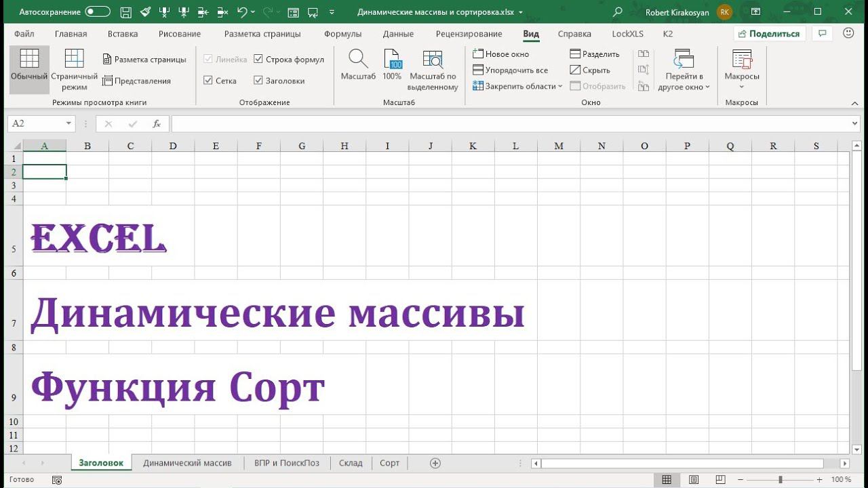Open the Перейти в другое окно dropdown
868x488 pixels.
click(x=684, y=70)
